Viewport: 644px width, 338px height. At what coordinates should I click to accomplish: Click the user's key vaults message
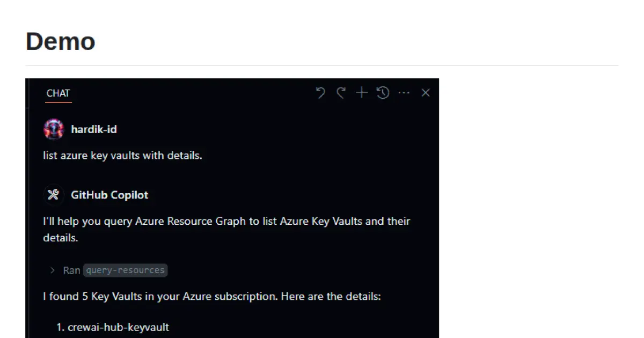point(122,155)
